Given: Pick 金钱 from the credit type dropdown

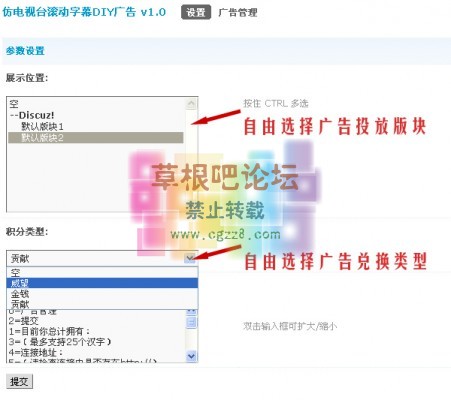Looking at the screenshot, I should pyautogui.click(x=102, y=294).
